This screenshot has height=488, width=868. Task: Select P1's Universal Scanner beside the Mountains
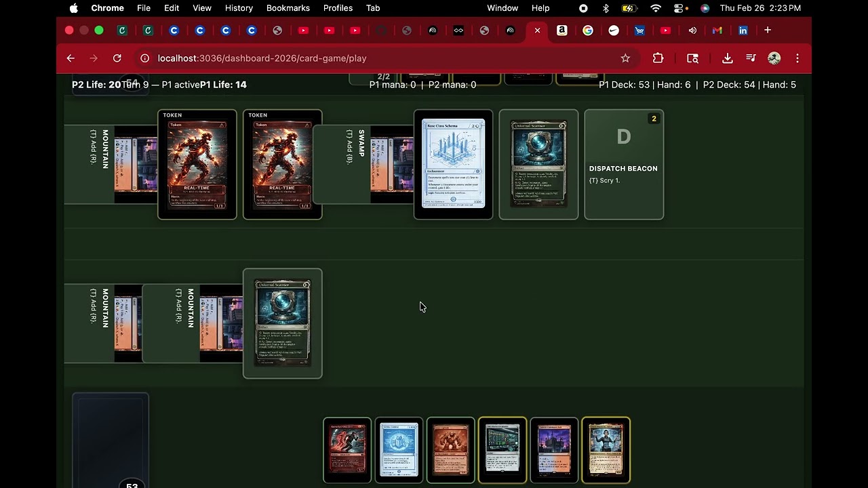[283, 324]
